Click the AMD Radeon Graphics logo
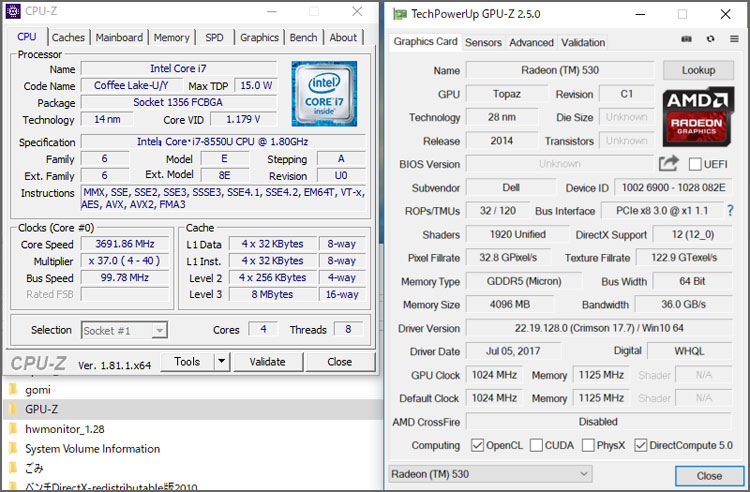This screenshot has height=492, width=750. point(698,116)
